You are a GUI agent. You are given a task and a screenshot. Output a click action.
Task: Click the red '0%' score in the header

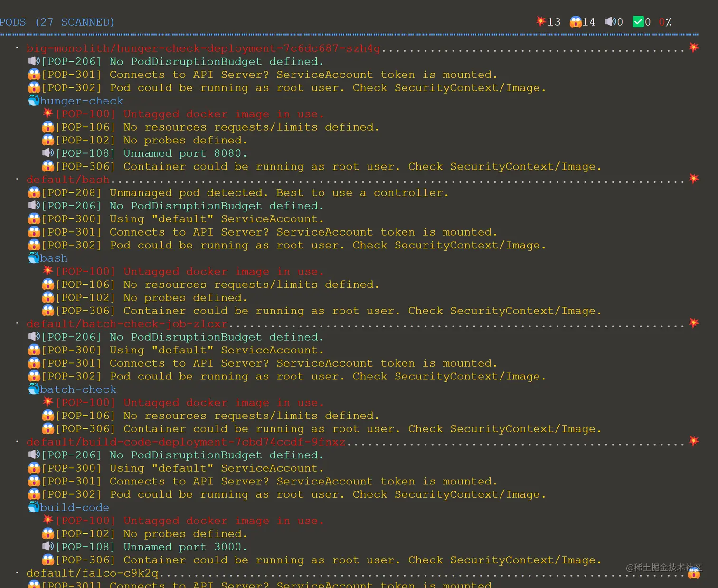(x=665, y=22)
